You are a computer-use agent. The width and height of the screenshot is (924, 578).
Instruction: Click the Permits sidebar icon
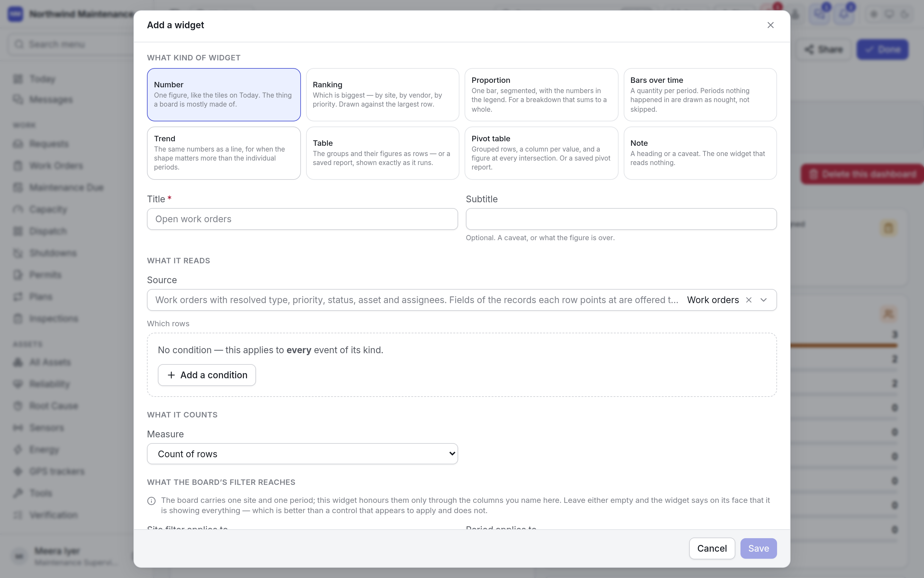[18, 275]
